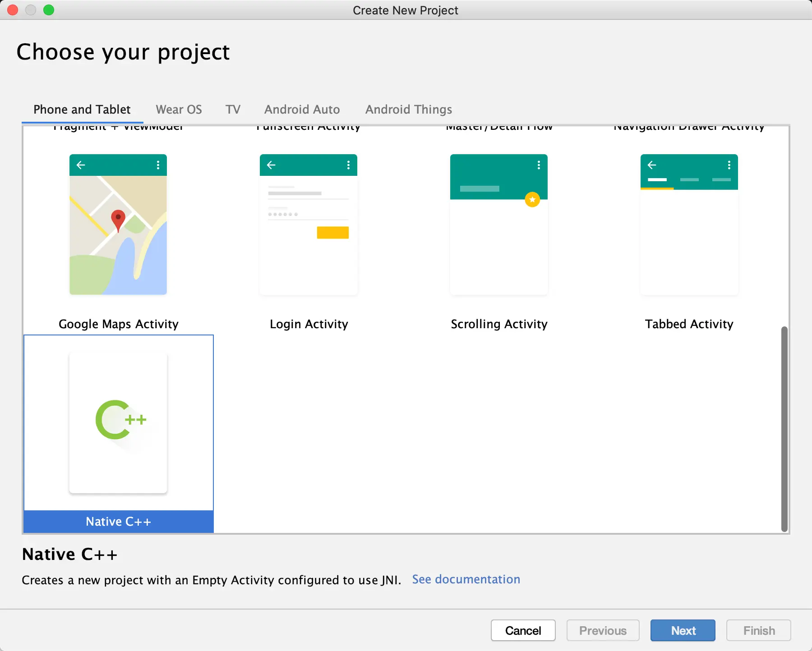Click the template list vertical scrollbar
This screenshot has width=812, height=651.
(784, 429)
